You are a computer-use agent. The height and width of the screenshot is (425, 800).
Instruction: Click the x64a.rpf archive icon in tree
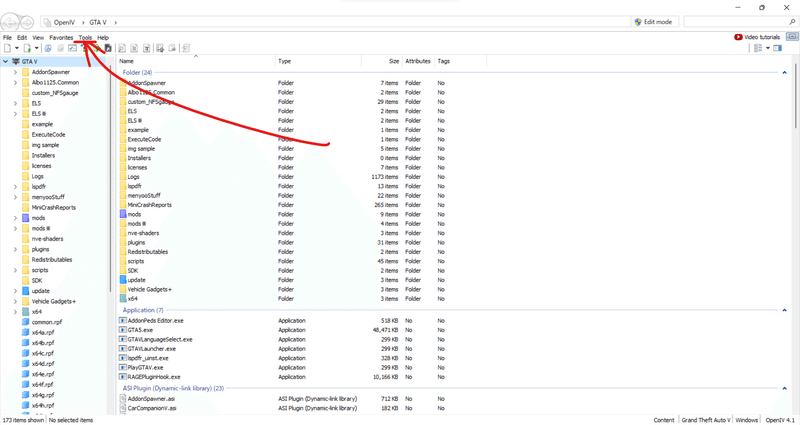tap(26, 333)
